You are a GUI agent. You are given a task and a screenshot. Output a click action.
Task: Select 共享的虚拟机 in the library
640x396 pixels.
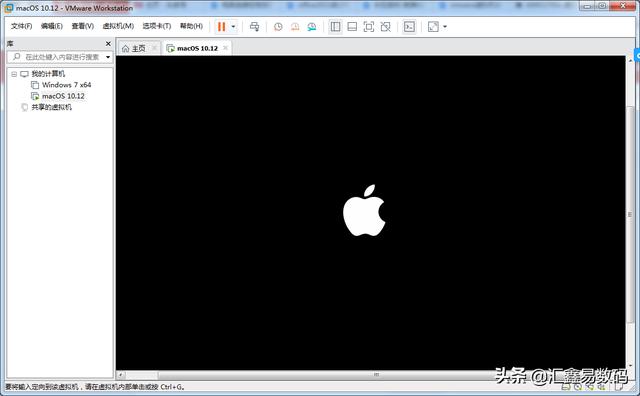pos(51,107)
